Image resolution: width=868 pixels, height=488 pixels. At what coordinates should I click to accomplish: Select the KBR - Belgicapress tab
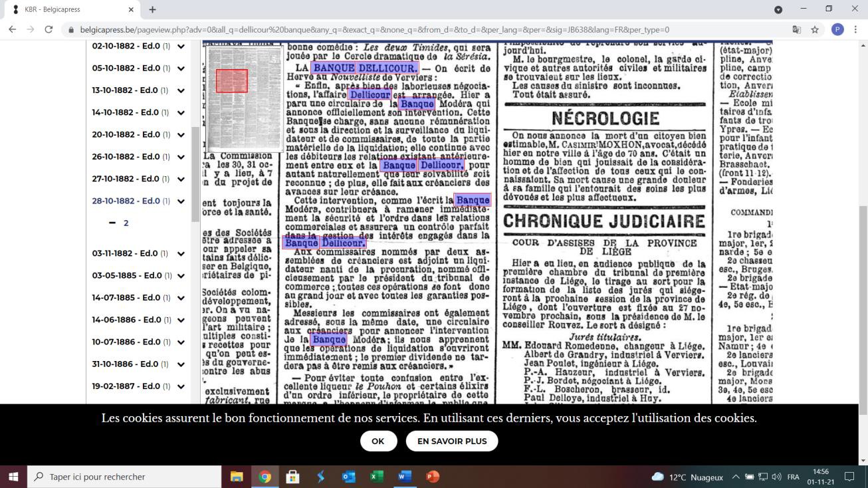pos(70,9)
